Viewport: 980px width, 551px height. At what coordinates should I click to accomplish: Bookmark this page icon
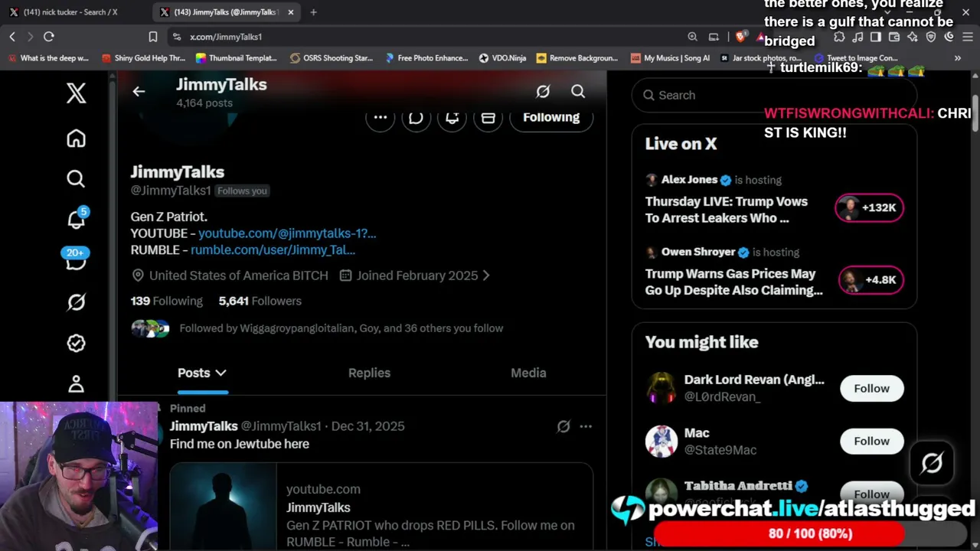(x=153, y=37)
